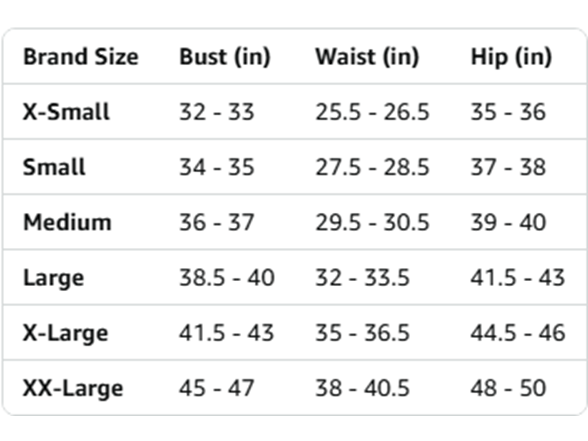Click the Waist (in) column header
This screenshot has height=441, width=588.
(367, 57)
